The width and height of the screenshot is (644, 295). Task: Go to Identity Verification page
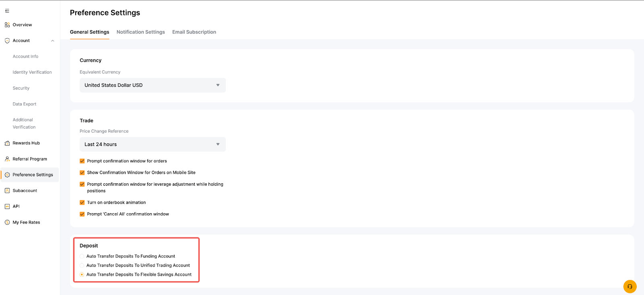point(32,73)
